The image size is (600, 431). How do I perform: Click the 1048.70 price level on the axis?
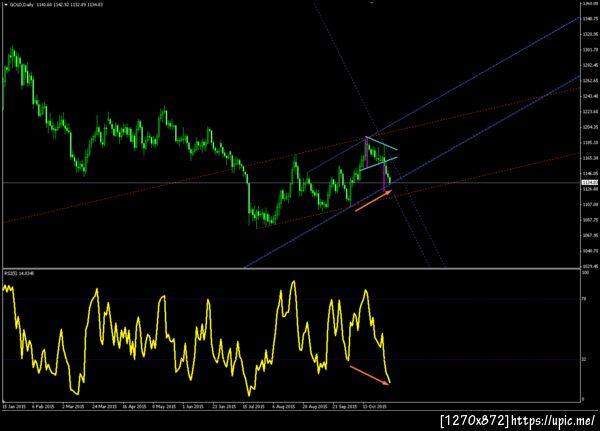tap(590, 251)
